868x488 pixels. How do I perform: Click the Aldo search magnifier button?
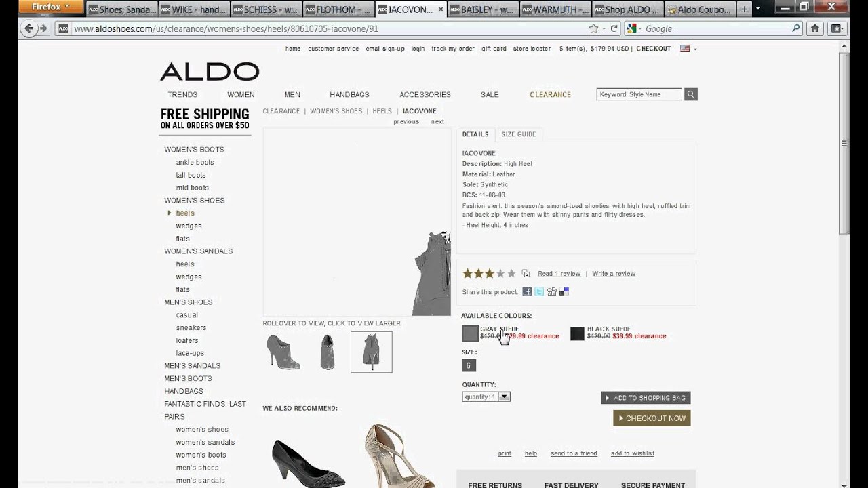point(690,94)
